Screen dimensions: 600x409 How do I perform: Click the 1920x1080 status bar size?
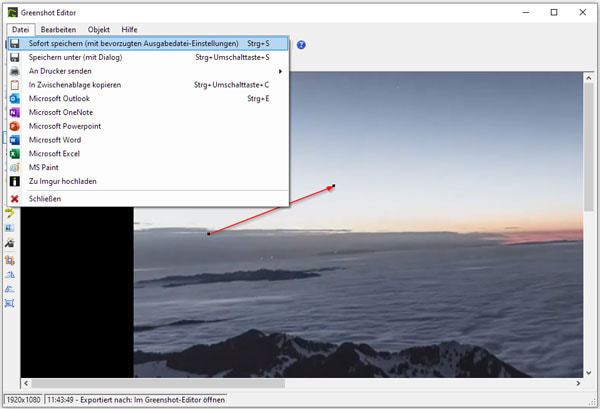(x=23, y=400)
